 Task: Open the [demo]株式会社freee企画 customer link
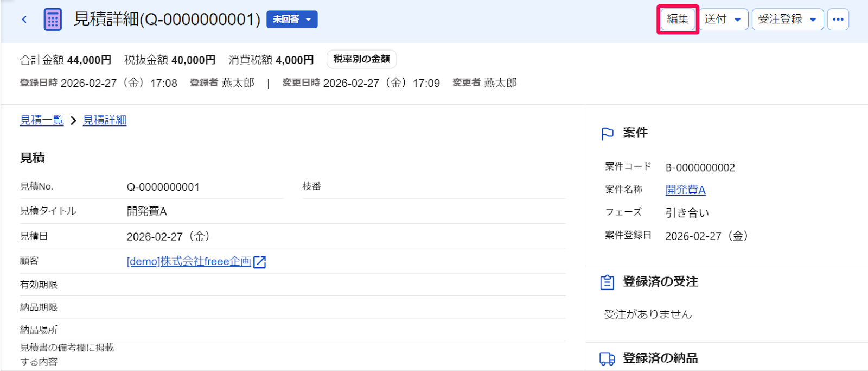189,261
